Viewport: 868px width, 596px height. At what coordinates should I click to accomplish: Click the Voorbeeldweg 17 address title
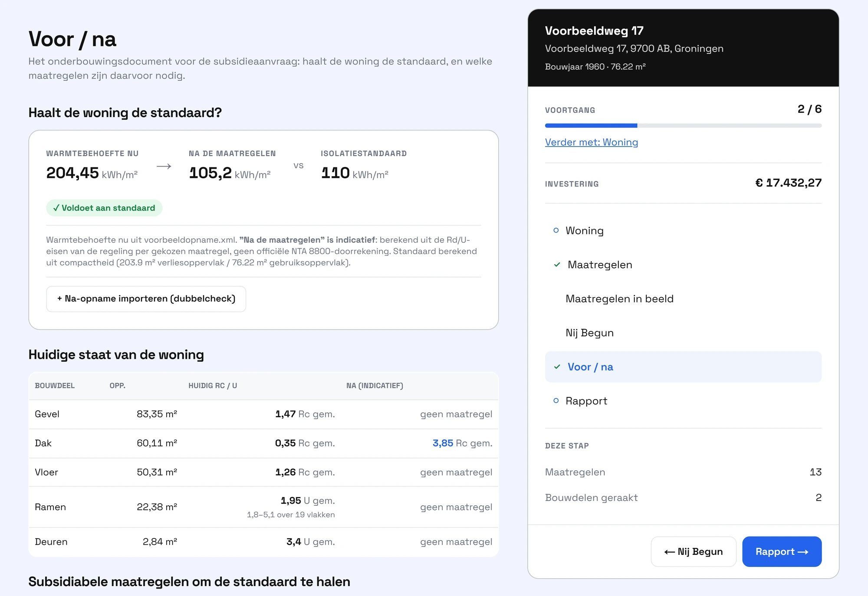594,31
